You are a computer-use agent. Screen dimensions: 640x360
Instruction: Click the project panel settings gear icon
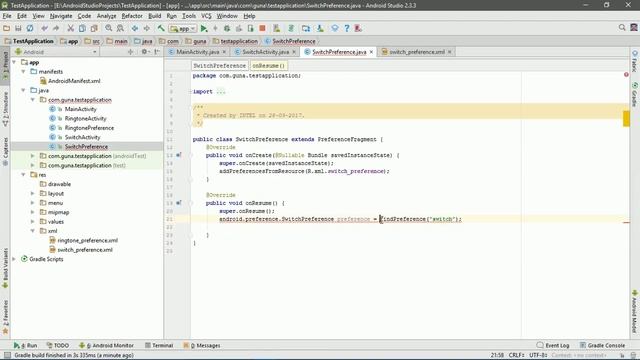coord(144,52)
